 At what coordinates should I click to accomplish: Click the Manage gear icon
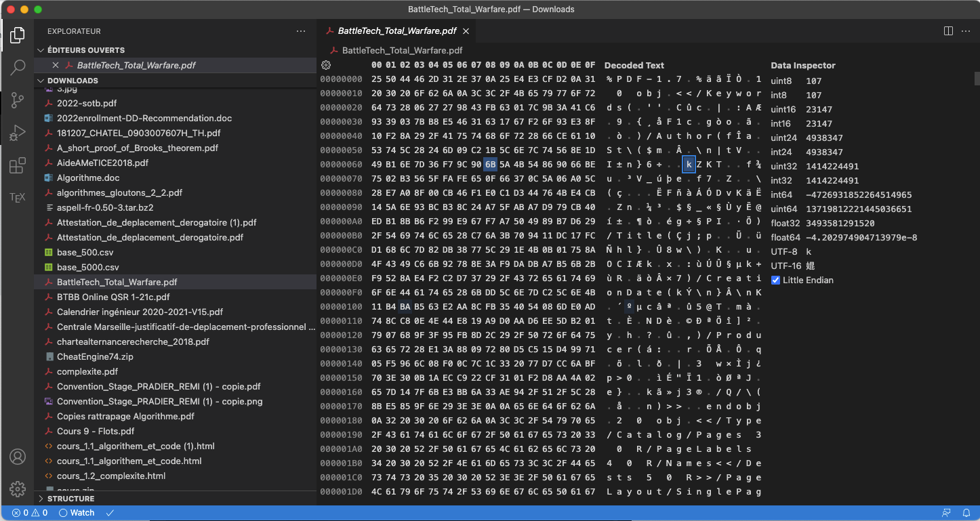click(18, 488)
